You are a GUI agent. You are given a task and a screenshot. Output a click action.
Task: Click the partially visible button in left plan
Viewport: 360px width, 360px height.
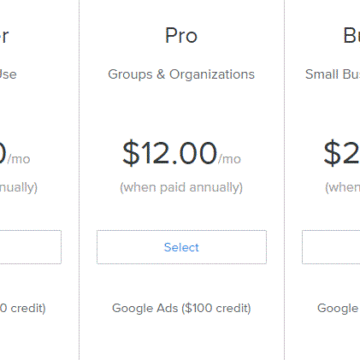click(31, 247)
